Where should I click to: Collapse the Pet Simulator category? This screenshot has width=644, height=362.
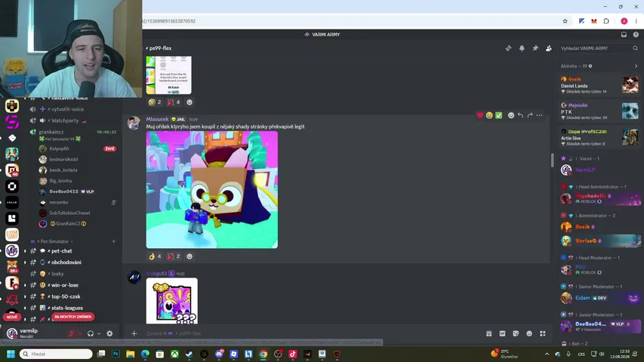pos(54,241)
